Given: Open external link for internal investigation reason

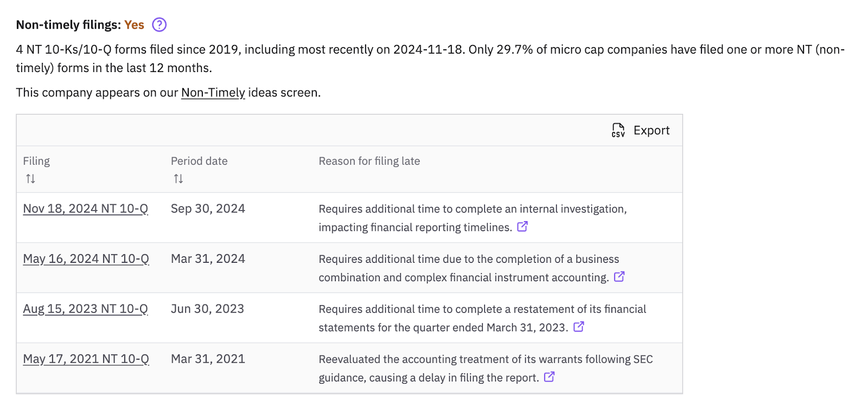Looking at the screenshot, I should pyautogui.click(x=522, y=227).
